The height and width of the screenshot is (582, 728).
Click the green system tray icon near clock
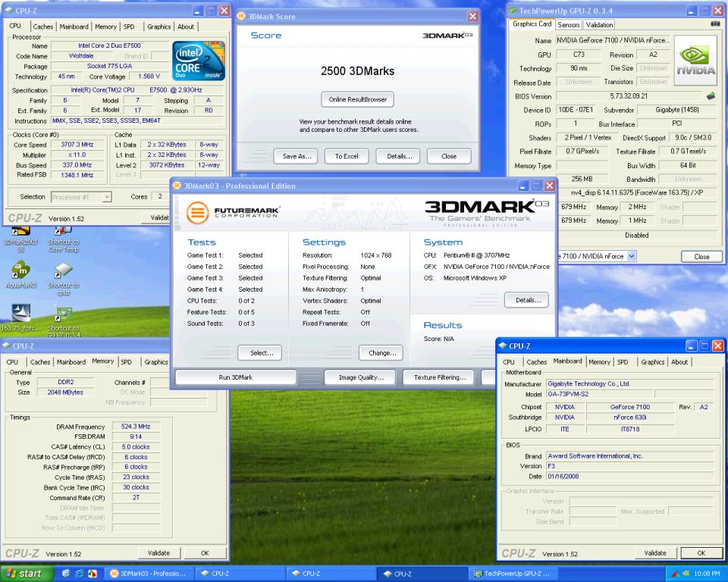tap(686, 574)
